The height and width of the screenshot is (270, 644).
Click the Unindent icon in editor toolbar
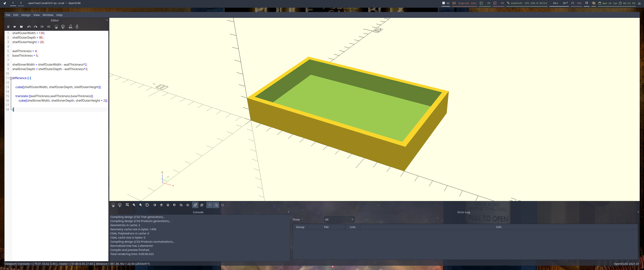coord(42,27)
